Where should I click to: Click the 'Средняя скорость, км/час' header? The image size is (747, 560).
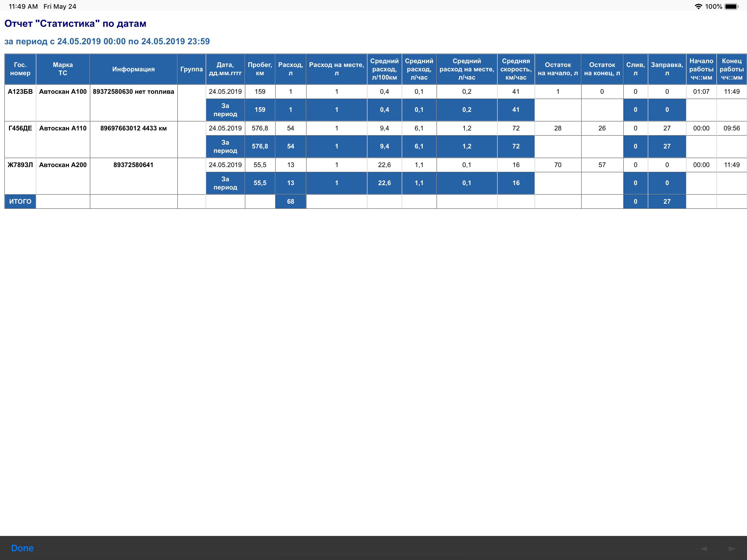pos(516,69)
